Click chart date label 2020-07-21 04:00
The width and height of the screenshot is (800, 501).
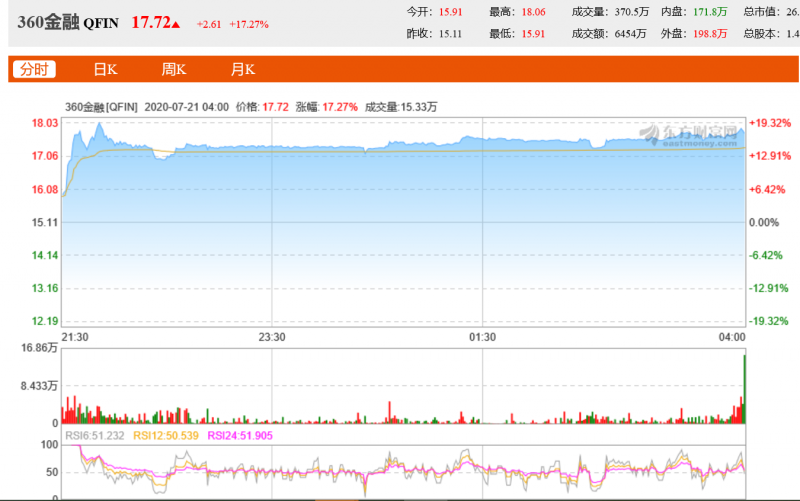click(x=187, y=107)
